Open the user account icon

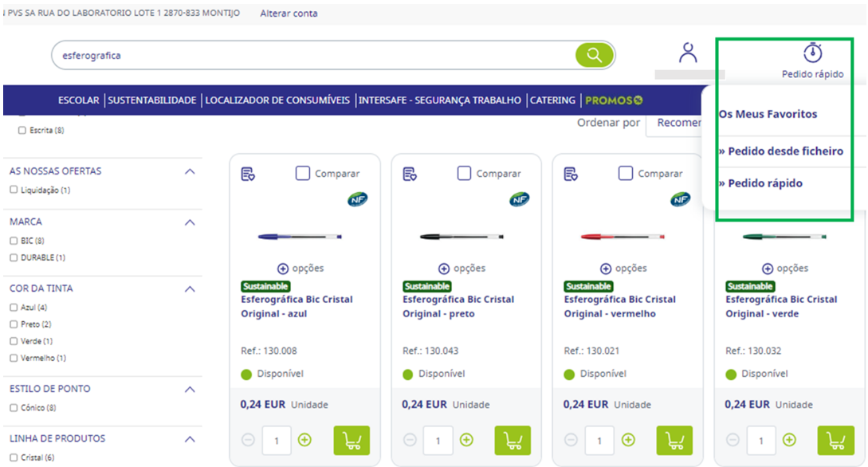point(688,53)
